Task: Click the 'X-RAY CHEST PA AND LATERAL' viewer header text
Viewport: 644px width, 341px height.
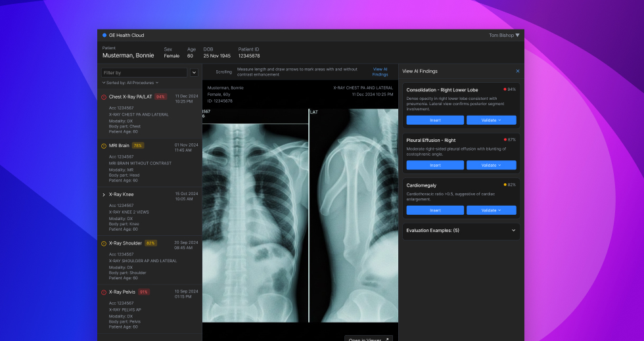Action: (x=363, y=88)
